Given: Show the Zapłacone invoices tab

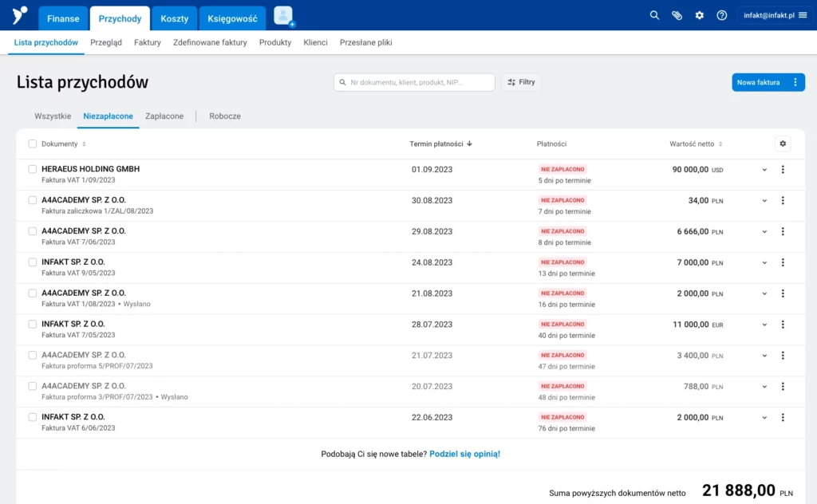Looking at the screenshot, I should (164, 116).
